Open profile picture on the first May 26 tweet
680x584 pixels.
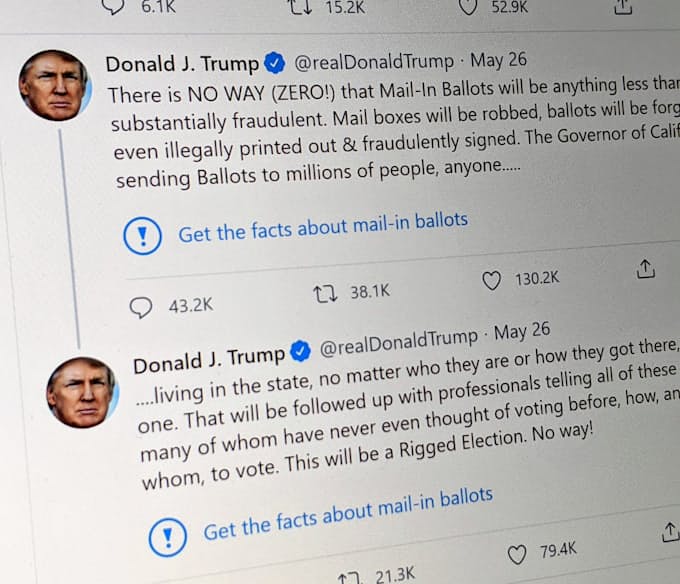pos(55,85)
